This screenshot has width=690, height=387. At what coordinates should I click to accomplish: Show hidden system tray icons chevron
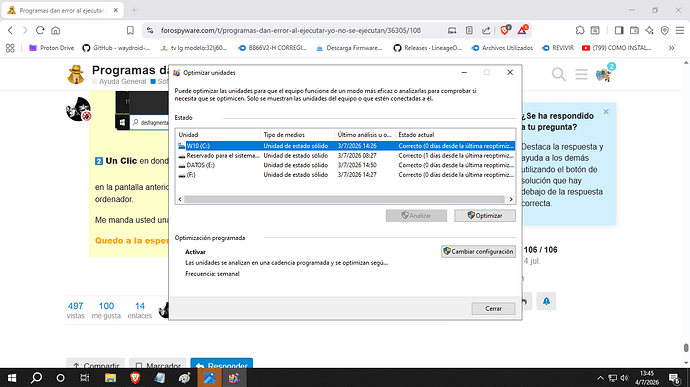point(600,378)
